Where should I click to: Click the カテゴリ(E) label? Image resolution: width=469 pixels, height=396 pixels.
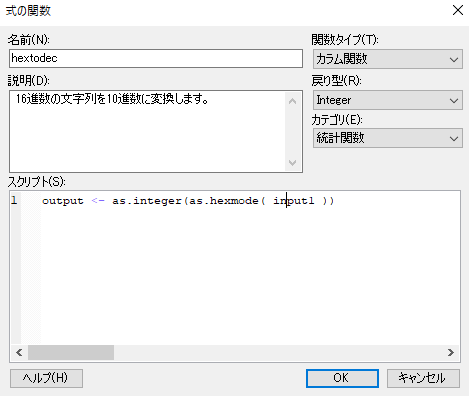coord(337,120)
